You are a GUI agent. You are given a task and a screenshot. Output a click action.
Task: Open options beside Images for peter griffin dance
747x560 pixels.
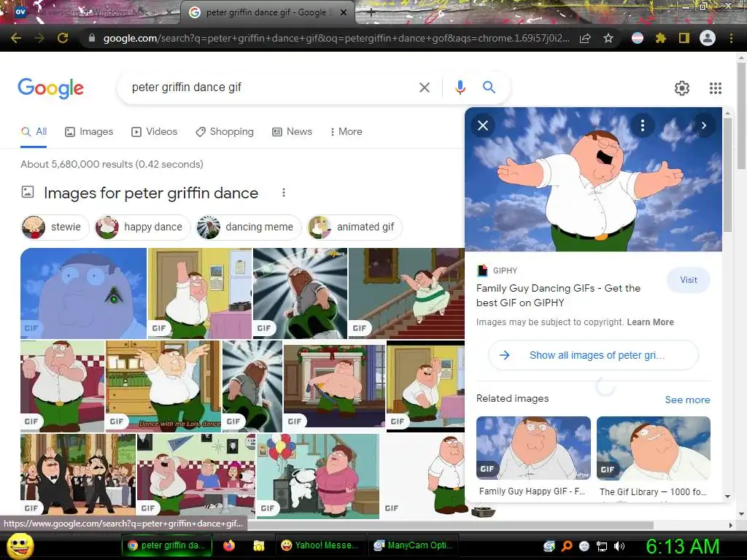[284, 192]
